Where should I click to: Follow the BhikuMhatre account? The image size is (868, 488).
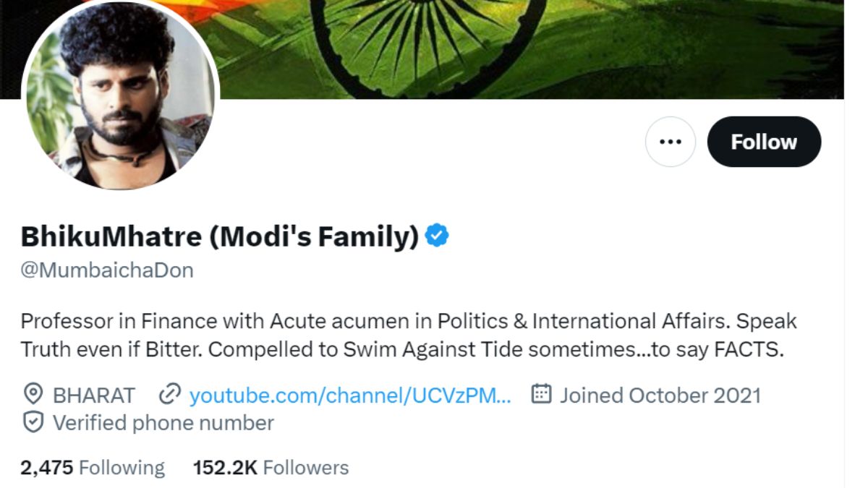(x=763, y=142)
